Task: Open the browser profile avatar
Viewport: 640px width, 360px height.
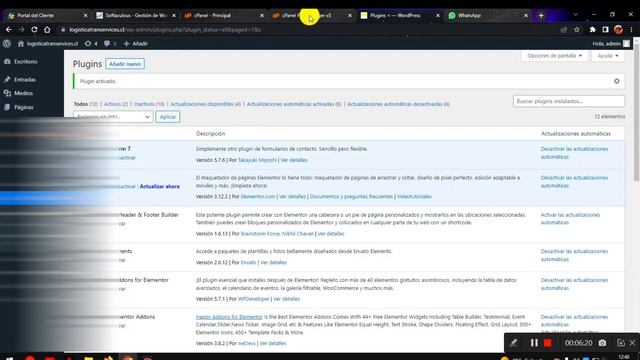Action: coord(618,29)
